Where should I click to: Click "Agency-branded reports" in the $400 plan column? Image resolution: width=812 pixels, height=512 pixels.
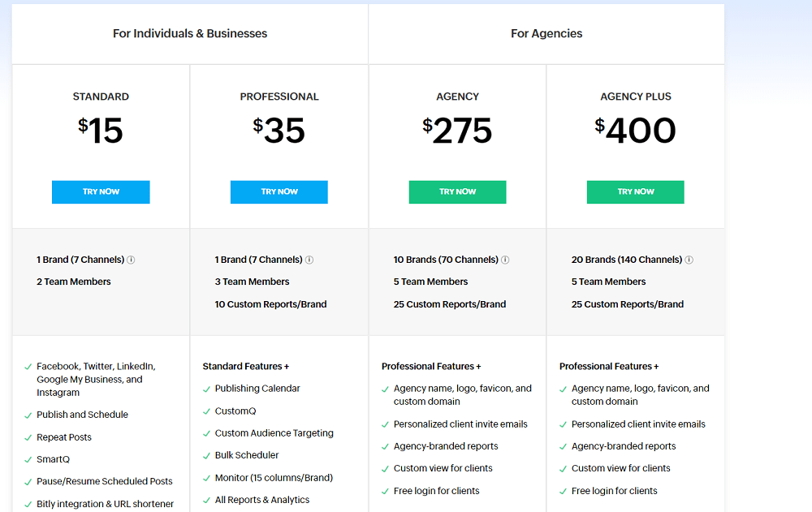(x=624, y=446)
